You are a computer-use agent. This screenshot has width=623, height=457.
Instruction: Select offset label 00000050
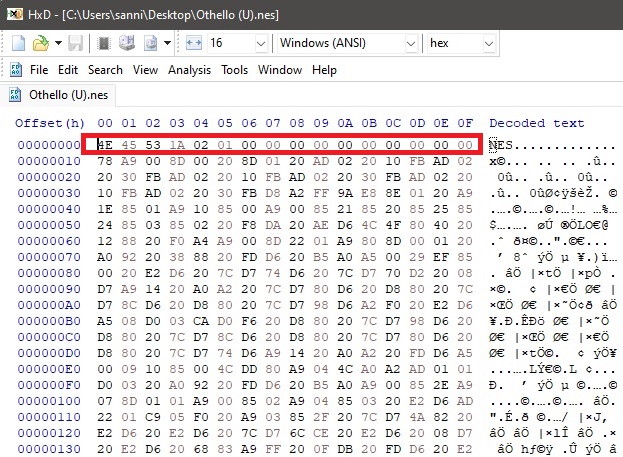[x=49, y=225]
